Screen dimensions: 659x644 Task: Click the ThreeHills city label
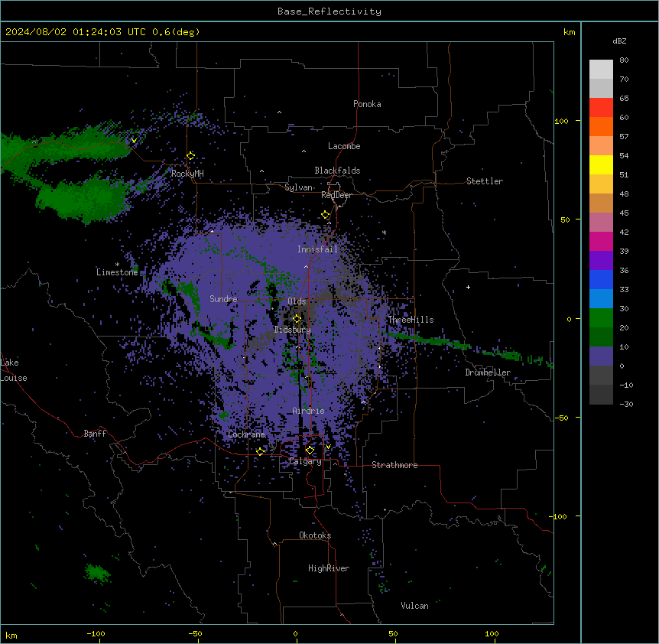[411, 320]
